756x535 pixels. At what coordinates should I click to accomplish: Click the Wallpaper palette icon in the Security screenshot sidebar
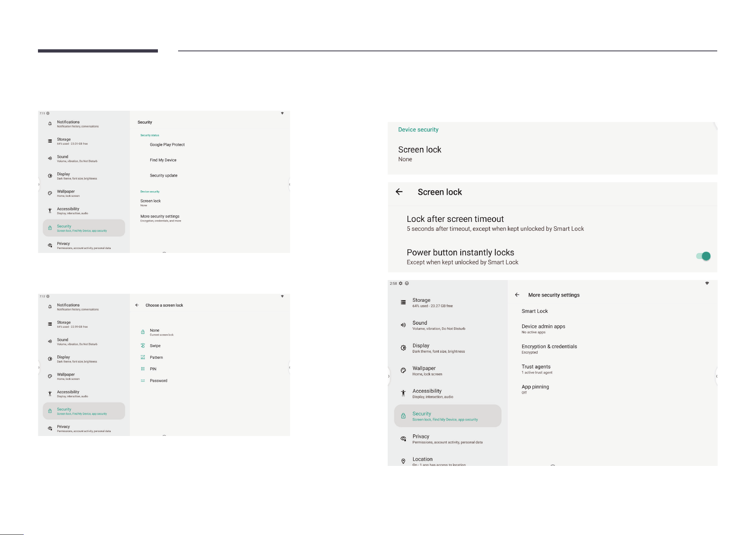click(x=50, y=193)
